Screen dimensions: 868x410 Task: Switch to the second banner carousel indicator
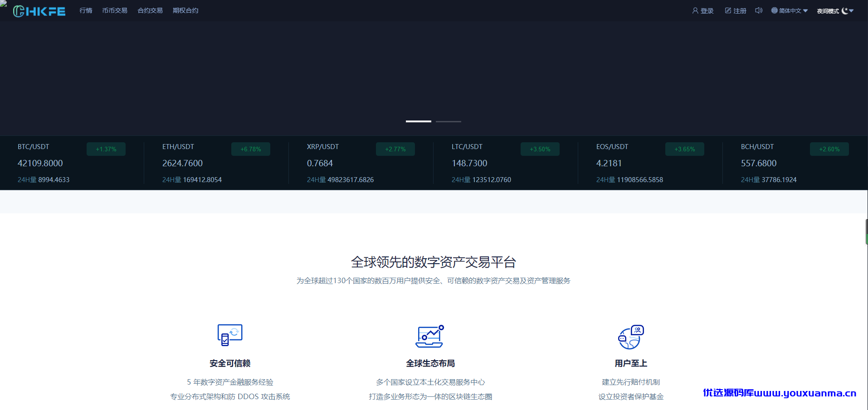[449, 121]
